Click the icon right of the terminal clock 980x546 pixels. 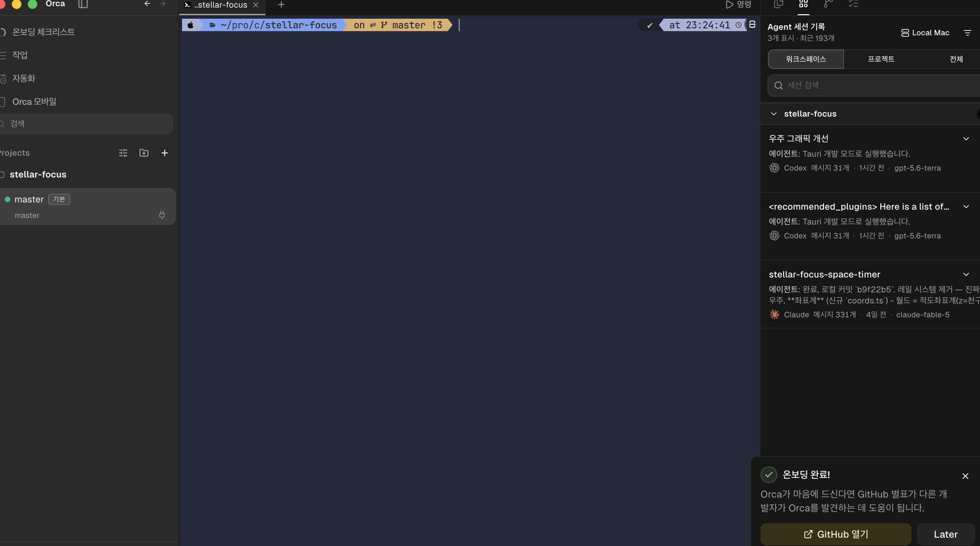752,25
